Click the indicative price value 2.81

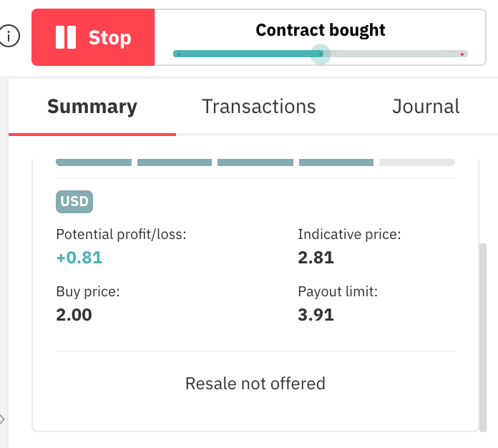(x=316, y=258)
